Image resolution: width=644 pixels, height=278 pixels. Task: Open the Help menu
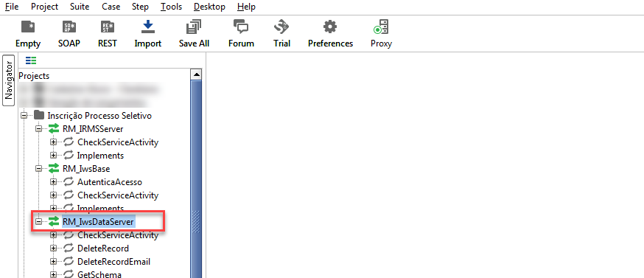pyautogui.click(x=246, y=7)
